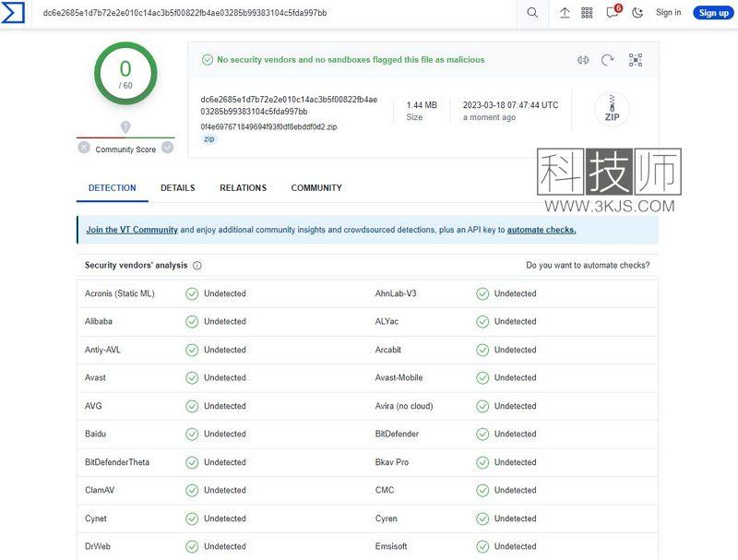
Task: Click the file name 0f4e697671849694f93f0df8ebddf0d2.zip
Action: [268, 126]
